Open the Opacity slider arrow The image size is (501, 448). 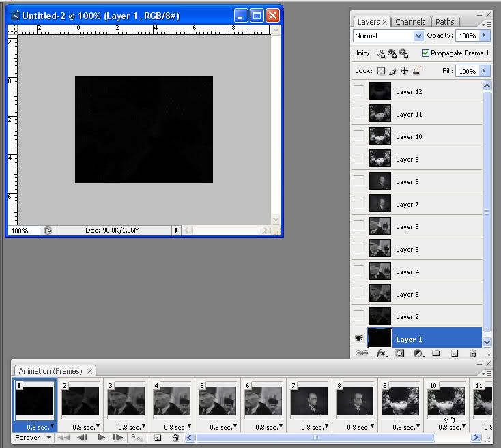485,35
